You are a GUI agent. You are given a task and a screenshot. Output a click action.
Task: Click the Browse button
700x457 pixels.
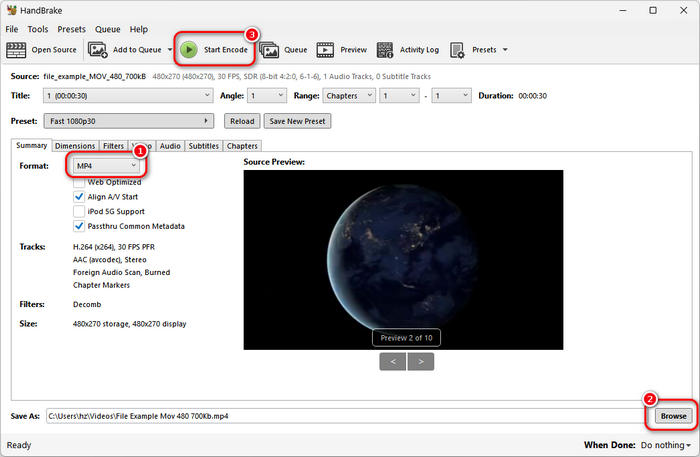coord(674,416)
